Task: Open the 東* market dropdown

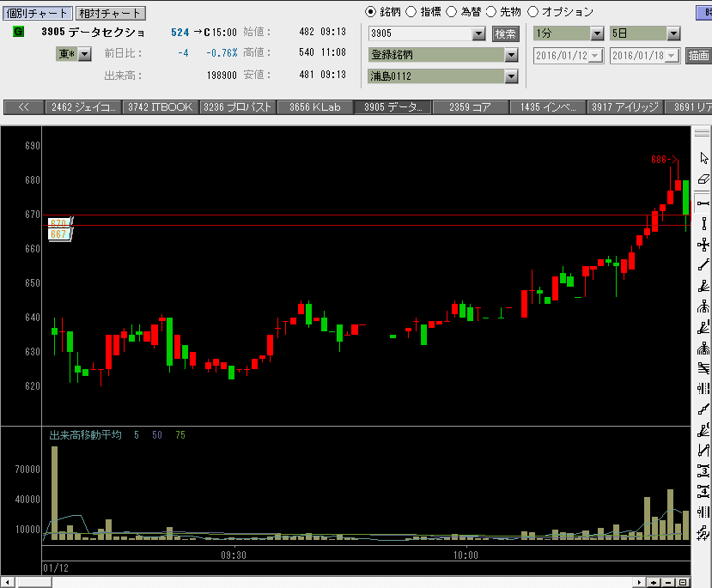Action: pyautogui.click(x=84, y=54)
